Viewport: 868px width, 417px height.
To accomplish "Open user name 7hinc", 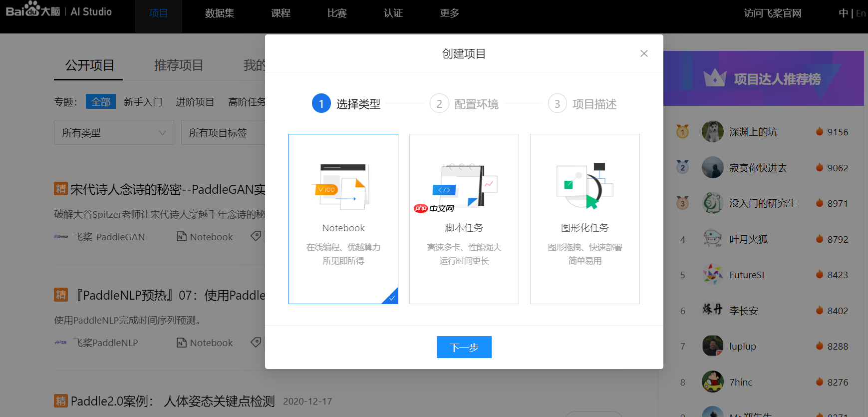I will coord(741,382).
